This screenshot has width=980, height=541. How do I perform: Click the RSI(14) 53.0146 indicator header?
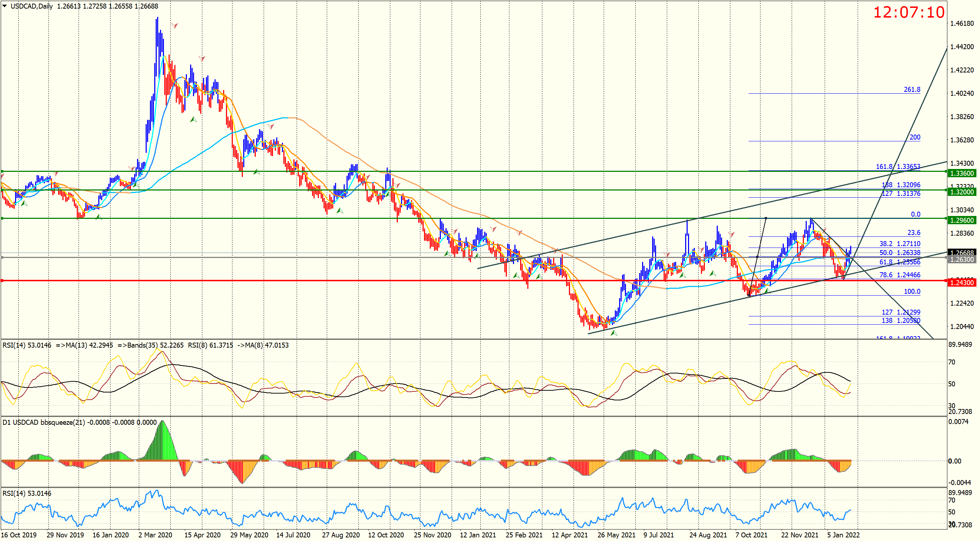tap(27, 345)
